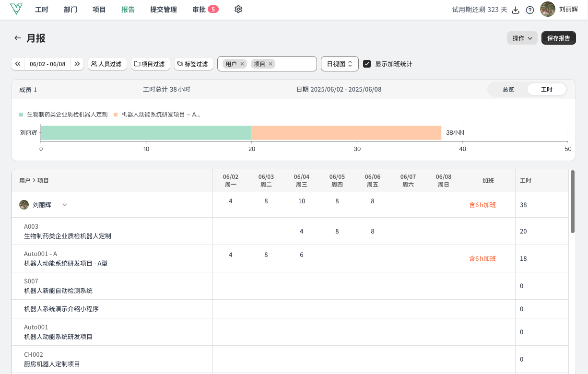Click 刘丽辉 avatar in the table row
Image resolution: width=588 pixels, height=374 pixels.
pos(24,205)
